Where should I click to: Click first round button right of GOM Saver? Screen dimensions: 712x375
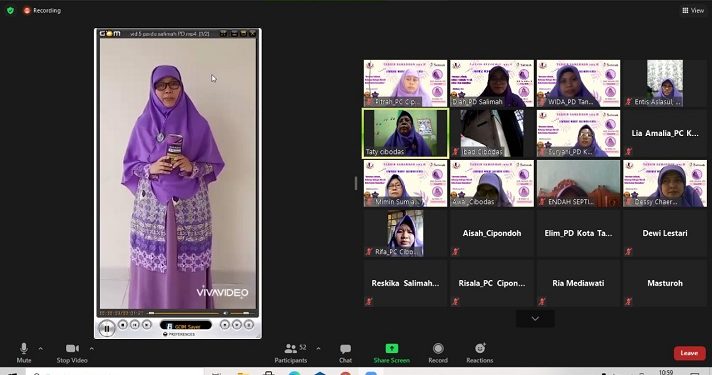pyautogui.click(x=224, y=324)
